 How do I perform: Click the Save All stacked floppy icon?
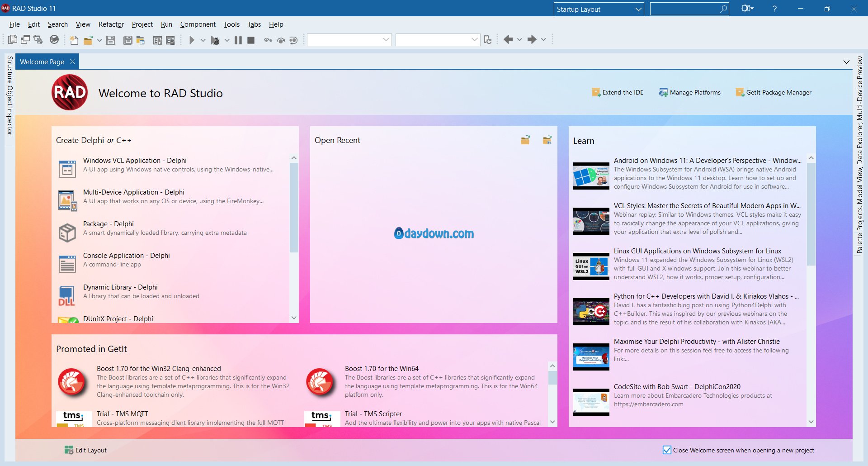click(128, 40)
